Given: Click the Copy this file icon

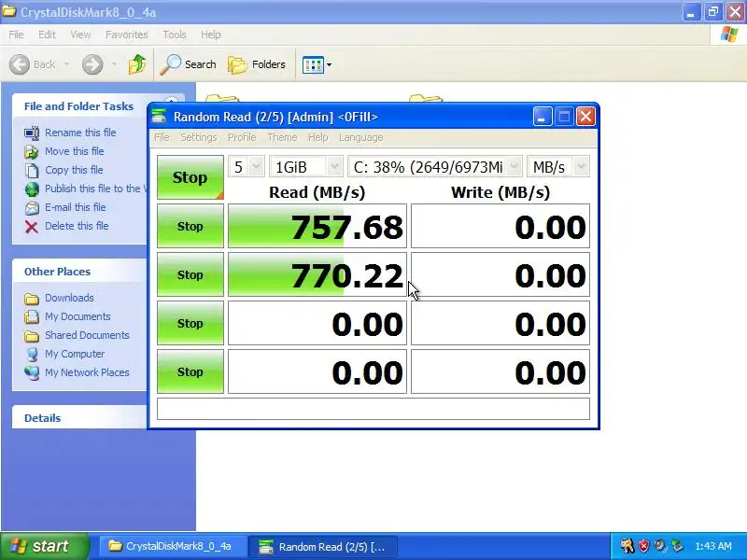Looking at the screenshot, I should [32, 170].
